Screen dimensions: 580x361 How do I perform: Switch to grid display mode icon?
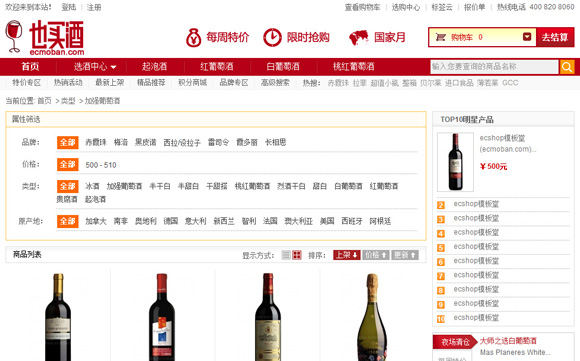(x=297, y=255)
